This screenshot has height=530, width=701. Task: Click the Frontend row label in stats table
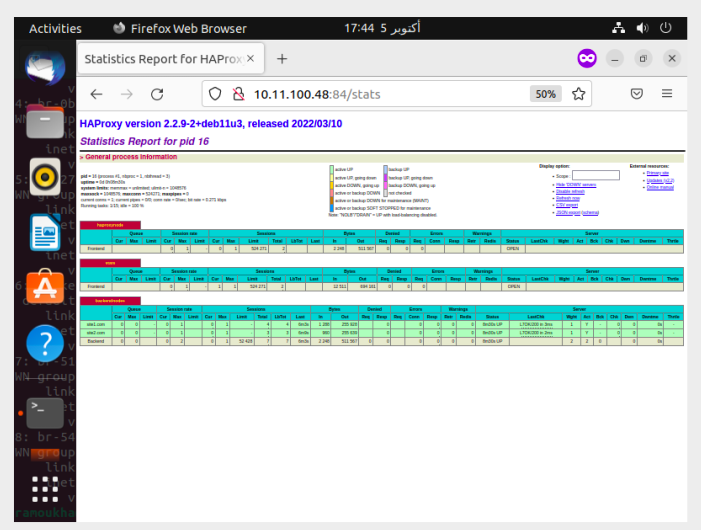point(96,286)
